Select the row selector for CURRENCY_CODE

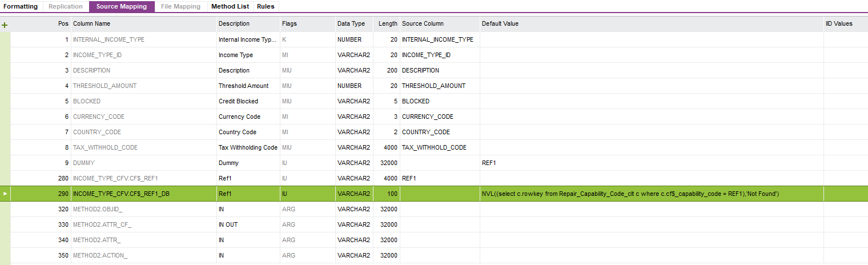[5, 117]
